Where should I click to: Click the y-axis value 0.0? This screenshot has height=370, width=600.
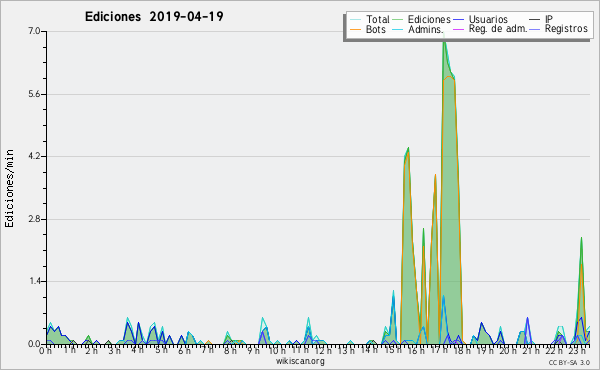34,344
